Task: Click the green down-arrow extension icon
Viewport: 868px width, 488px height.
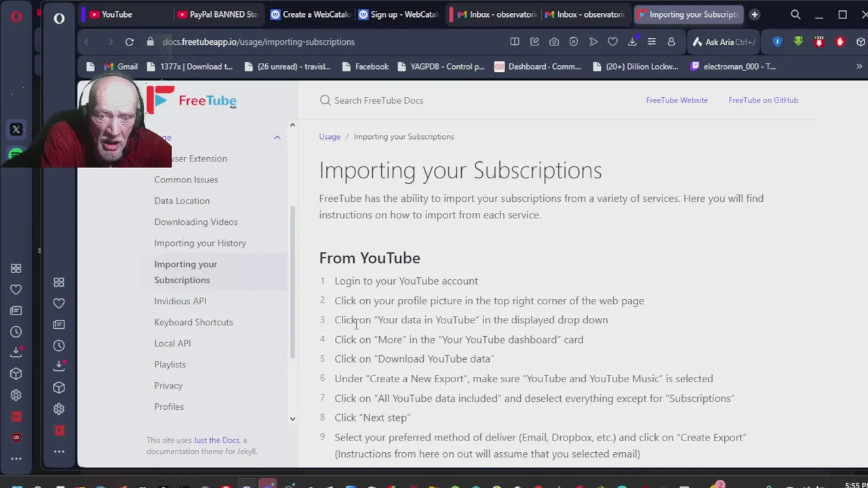Action: pos(798,42)
